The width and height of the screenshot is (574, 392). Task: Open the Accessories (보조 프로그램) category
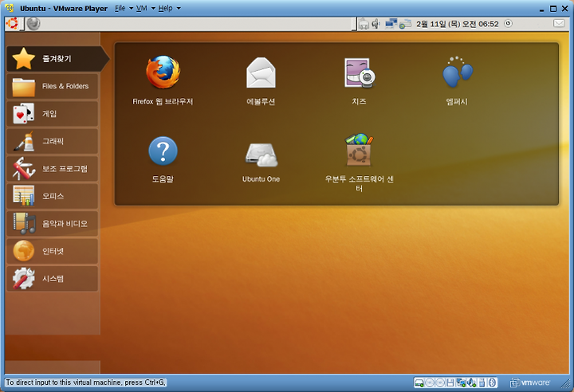click(53, 168)
